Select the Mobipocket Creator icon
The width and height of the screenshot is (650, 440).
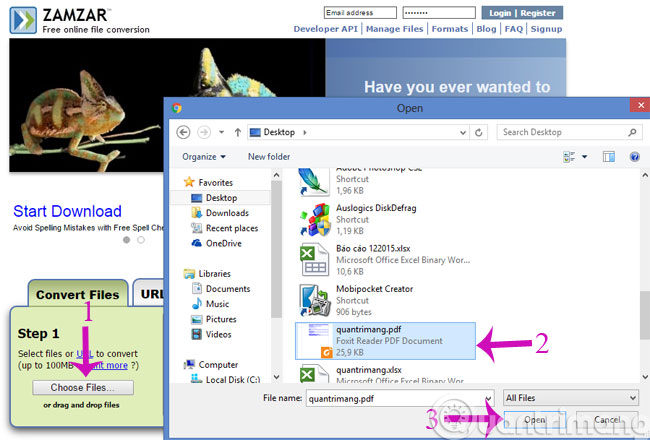click(315, 300)
